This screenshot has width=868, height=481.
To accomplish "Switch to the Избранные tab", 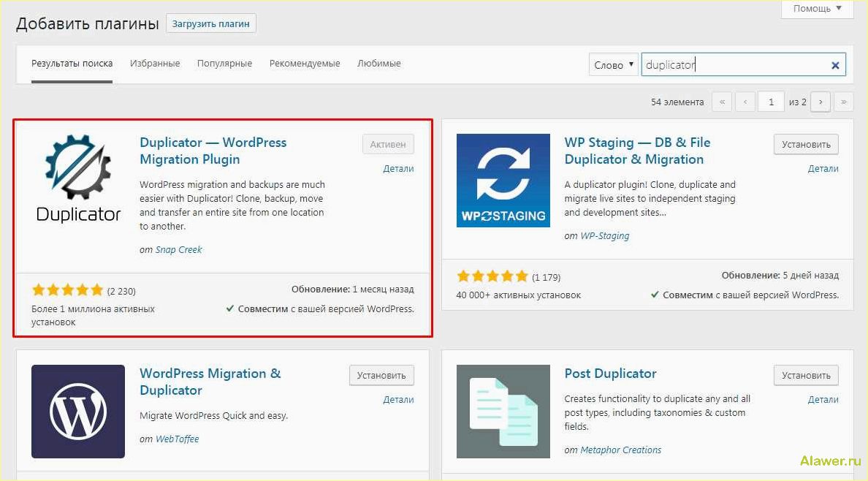I will tap(155, 64).
